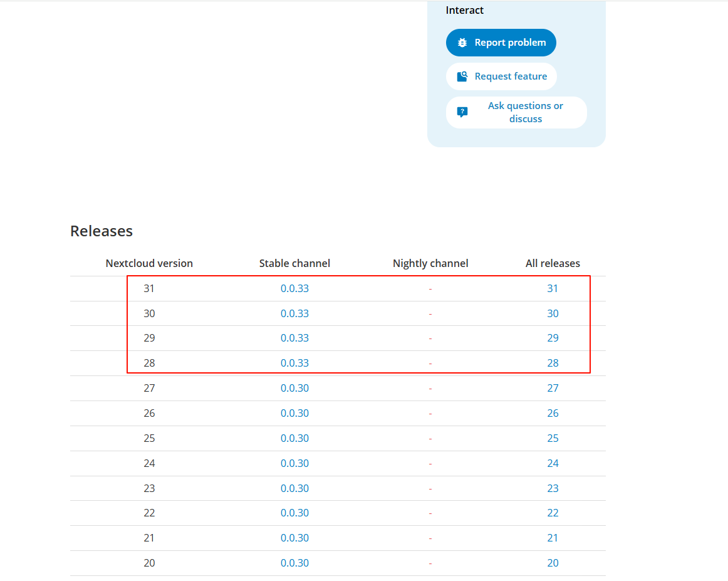Open All releases link 30

553,313
